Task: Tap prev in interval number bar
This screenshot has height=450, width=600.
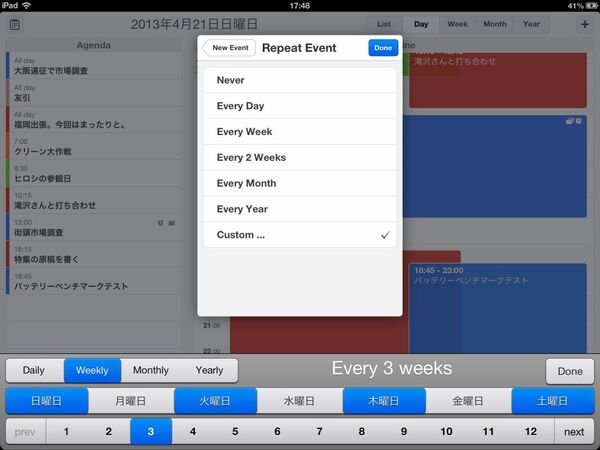Action: pyautogui.click(x=25, y=432)
